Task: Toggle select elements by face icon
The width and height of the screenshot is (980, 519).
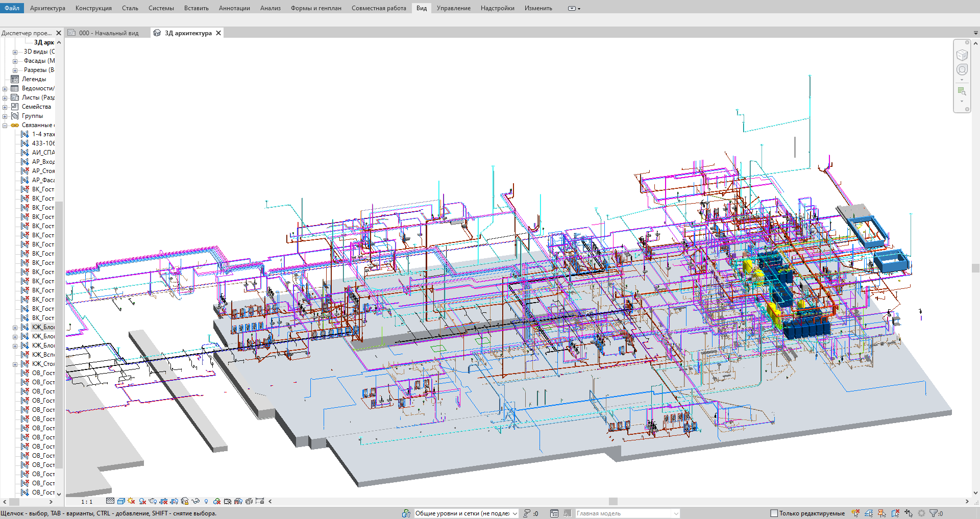Action: [x=895, y=513]
